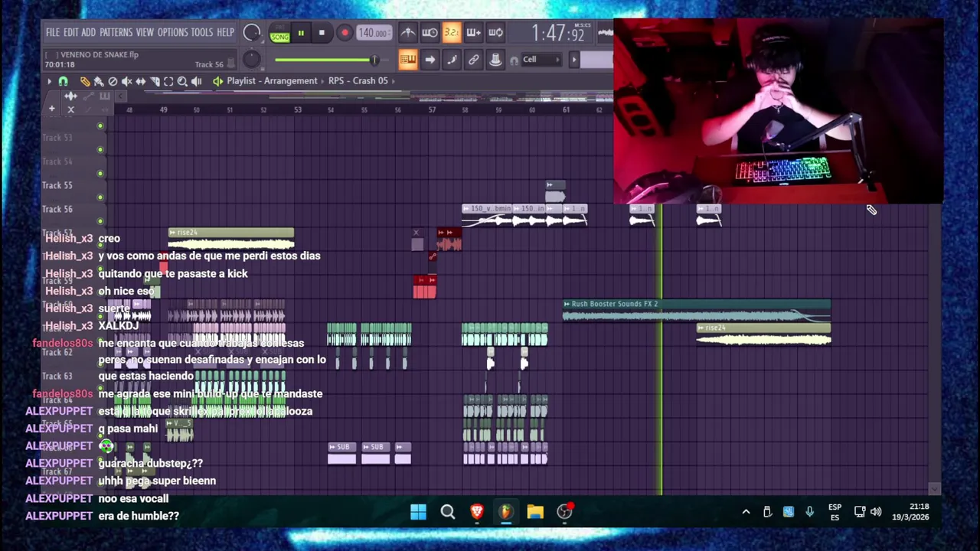Open the Cell snap dropdown

click(541, 60)
